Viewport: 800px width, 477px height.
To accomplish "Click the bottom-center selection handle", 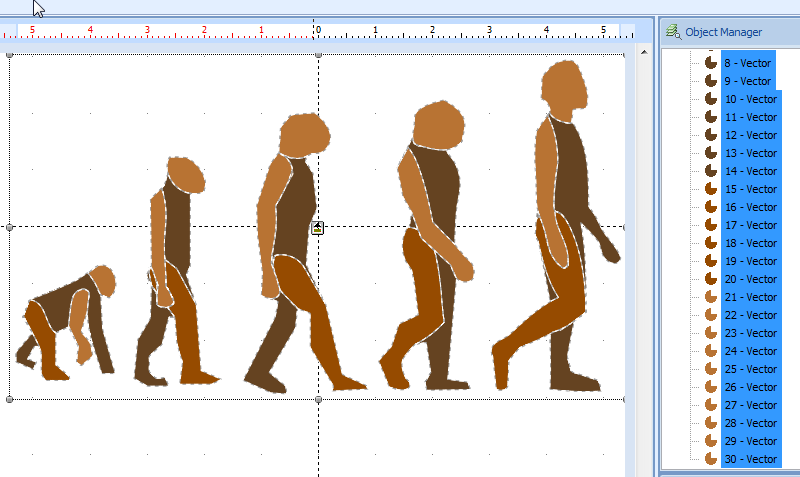I will point(318,399).
